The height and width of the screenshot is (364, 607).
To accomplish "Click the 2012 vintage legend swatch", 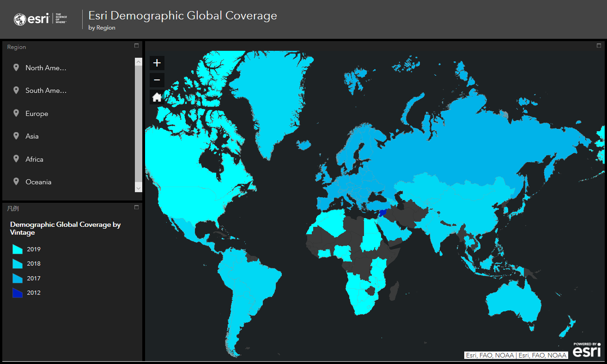I will (18, 293).
